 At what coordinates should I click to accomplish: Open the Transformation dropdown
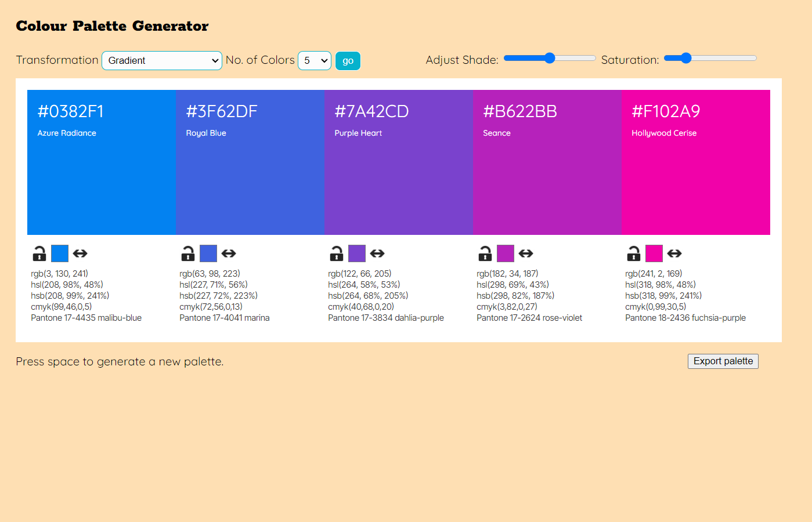[x=162, y=60]
